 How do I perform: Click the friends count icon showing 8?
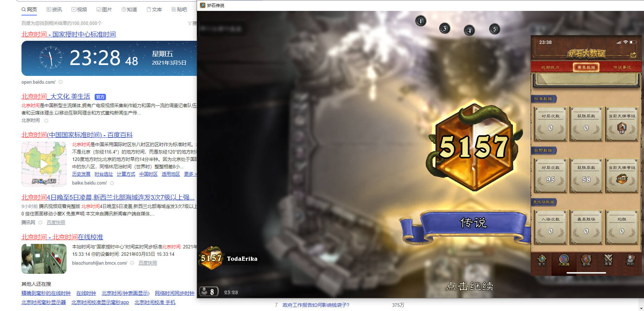[208, 292]
